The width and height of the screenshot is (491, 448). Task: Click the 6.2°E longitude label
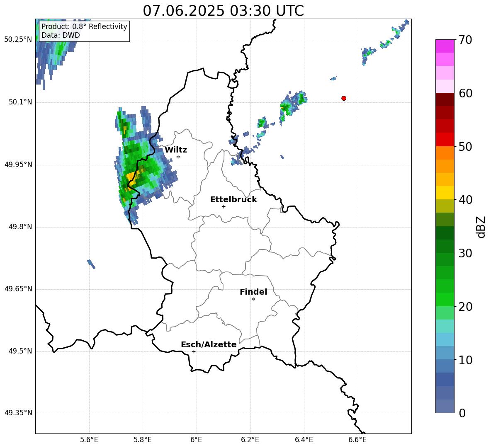click(250, 440)
